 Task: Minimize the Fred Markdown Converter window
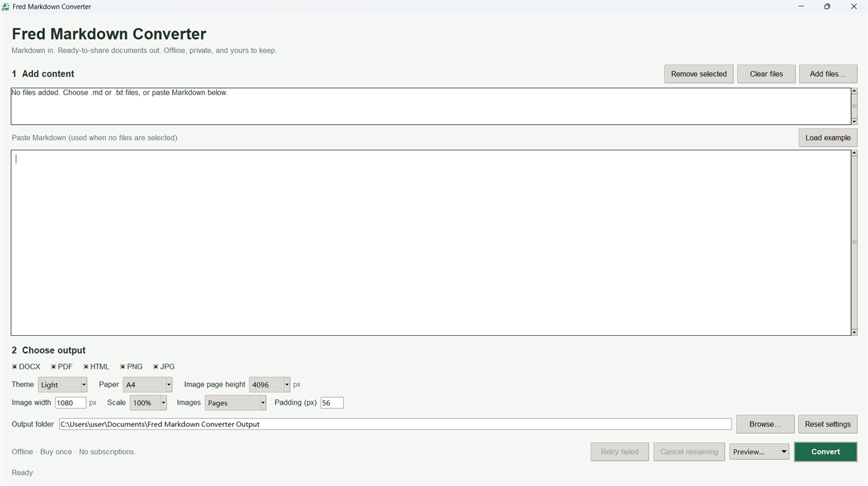[x=801, y=7]
